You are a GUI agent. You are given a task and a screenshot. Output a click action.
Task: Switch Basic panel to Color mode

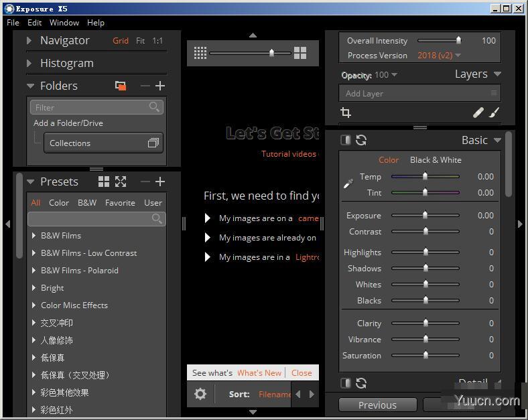[x=389, y=160]
